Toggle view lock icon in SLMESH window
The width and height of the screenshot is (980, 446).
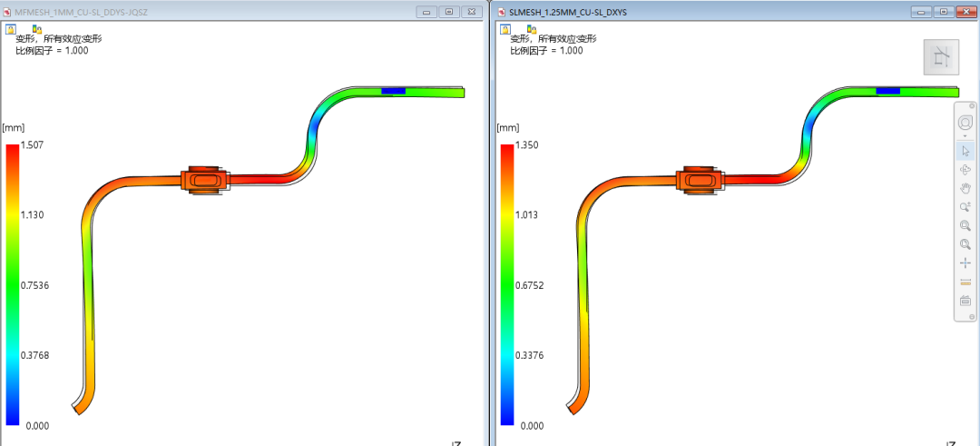coord(505,29)
